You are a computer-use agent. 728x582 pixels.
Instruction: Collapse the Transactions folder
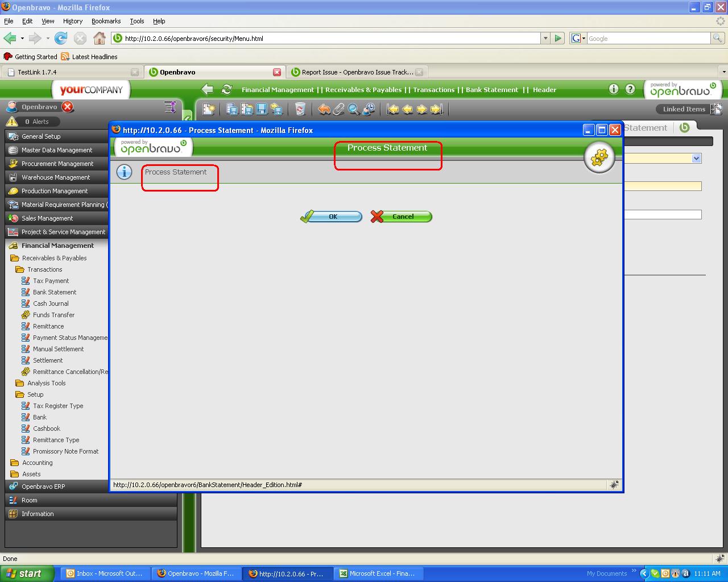pyautogui.click(x=44, y=269)
